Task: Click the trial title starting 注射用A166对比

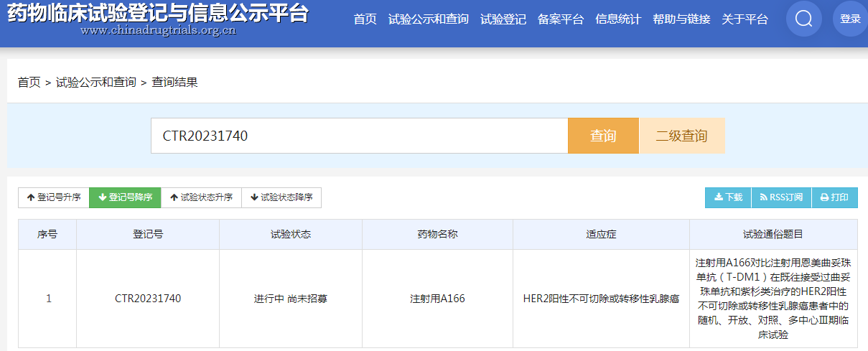Action: (773, 299)
